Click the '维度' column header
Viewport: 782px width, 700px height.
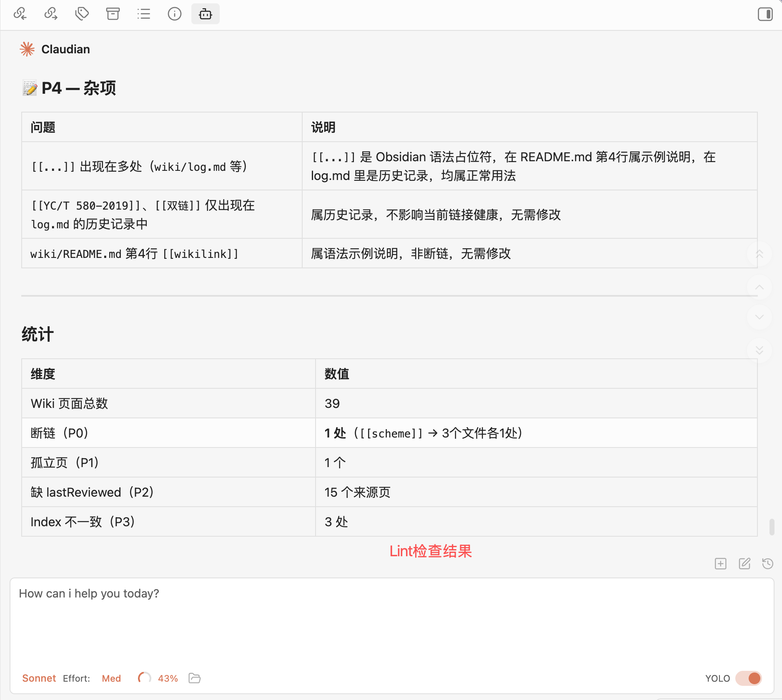(x=168, y=374)
